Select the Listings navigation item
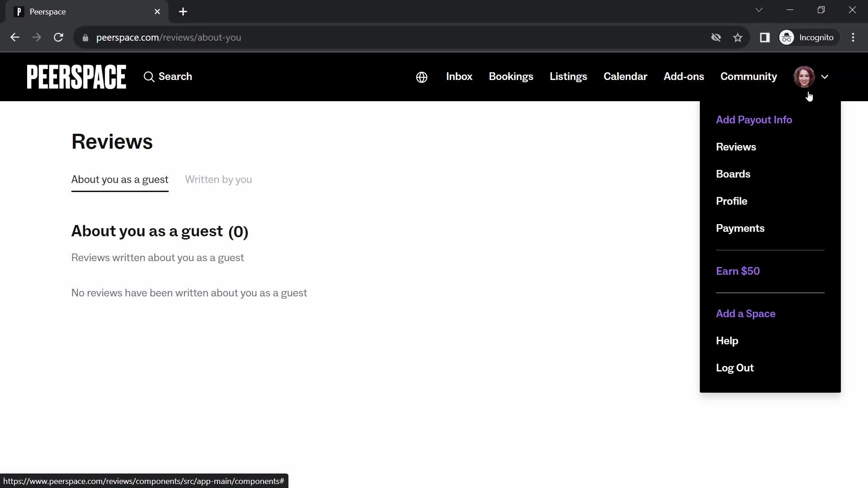Viewport: 868px width, 488px height. click(568, 76)
